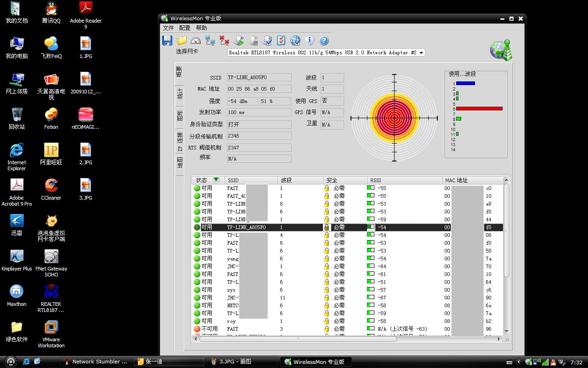Click the globe with checkmark icon
This screenshot has width=588, height=368.
(x=295, y=40)
